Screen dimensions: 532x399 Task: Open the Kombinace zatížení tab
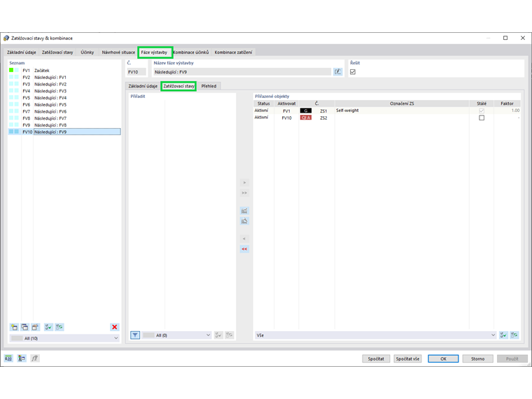pyautogui.click(x=233, y=52)
